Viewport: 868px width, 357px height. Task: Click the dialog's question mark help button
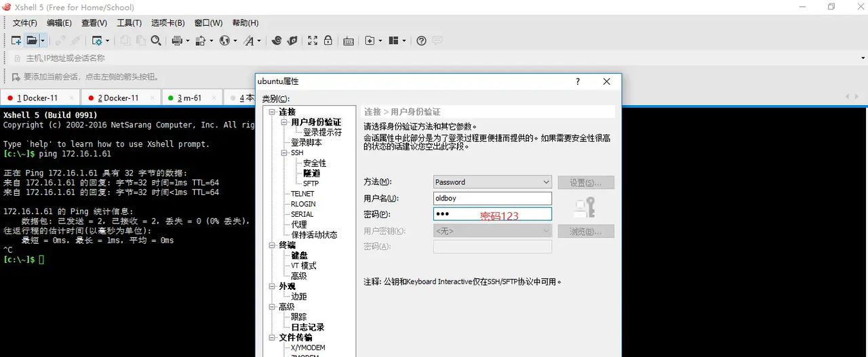(x=578, y=81)
